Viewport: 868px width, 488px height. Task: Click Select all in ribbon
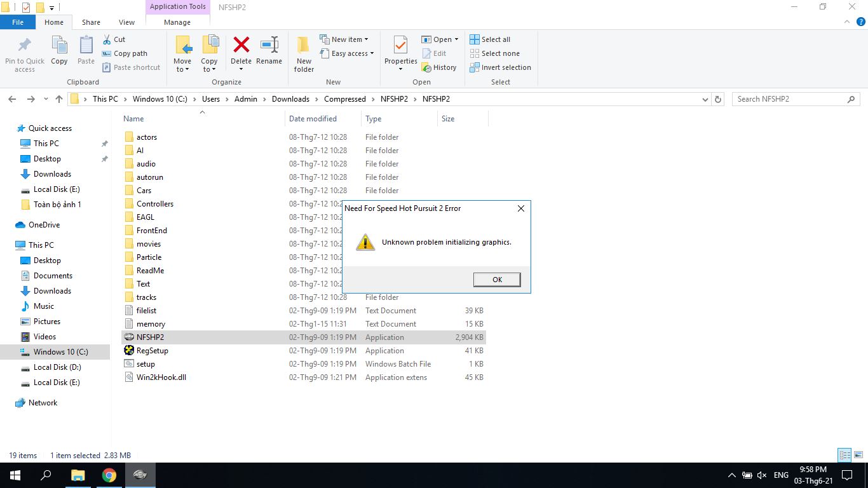tap(490, 39)
